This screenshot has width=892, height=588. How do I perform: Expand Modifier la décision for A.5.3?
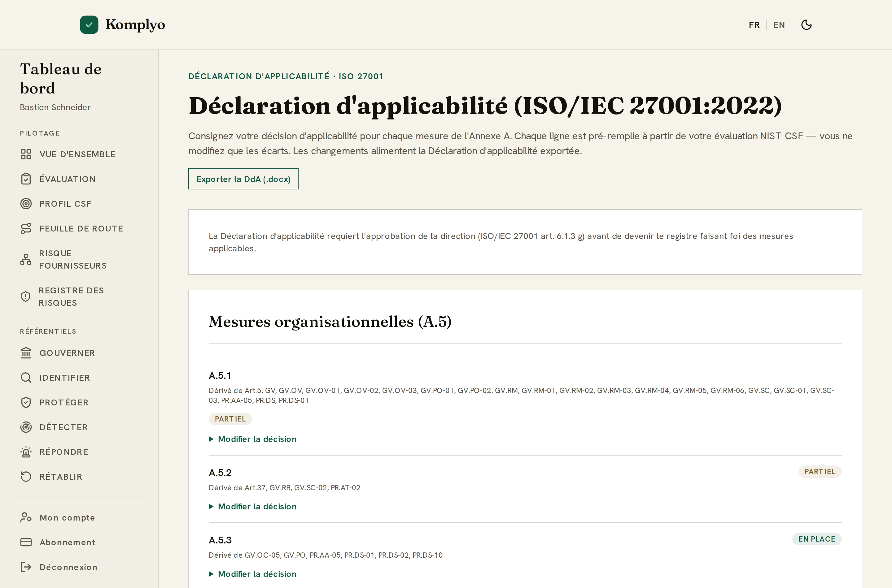(x=252, y=574)
